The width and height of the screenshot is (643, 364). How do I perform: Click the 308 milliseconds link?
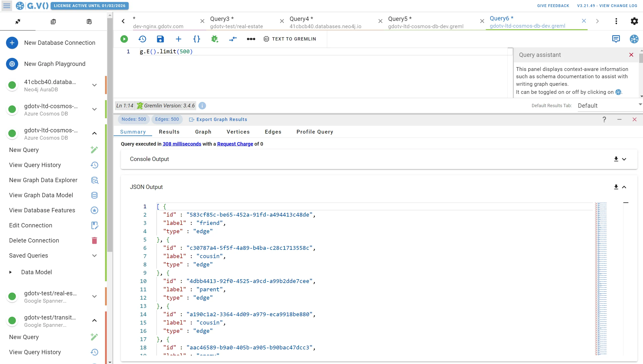[182, 144]
